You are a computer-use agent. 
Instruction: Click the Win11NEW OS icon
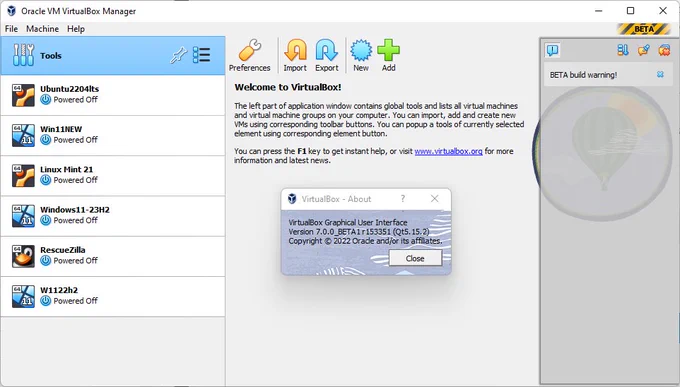click(x=23, y=136)
